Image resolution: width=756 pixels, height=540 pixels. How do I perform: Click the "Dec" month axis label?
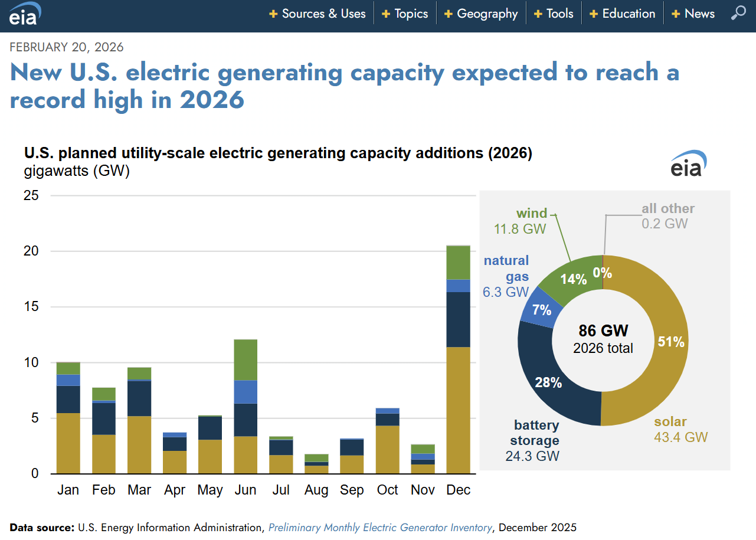pyautogui.click(x=459, y=490)
